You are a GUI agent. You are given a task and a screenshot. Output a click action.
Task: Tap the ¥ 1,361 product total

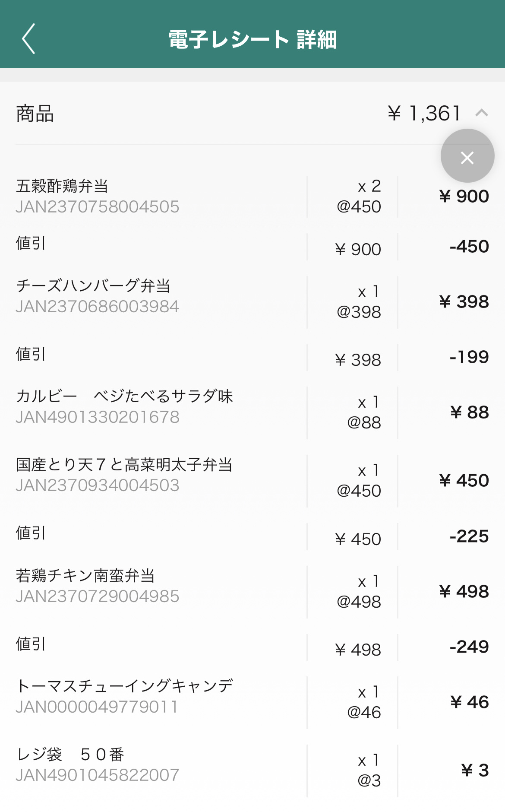[x=425, y=114]
